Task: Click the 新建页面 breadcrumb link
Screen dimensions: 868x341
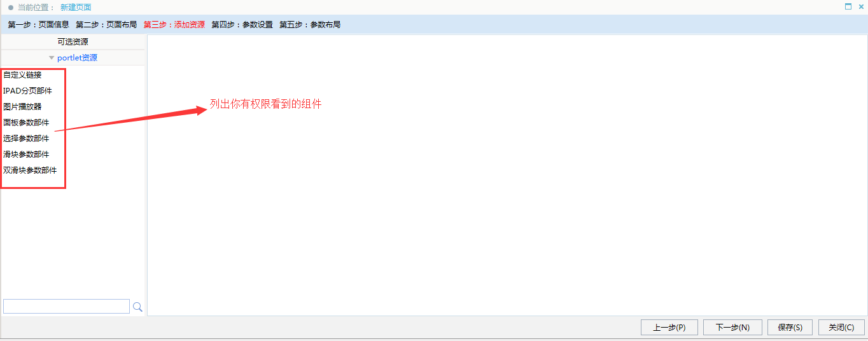Action: 76,8
